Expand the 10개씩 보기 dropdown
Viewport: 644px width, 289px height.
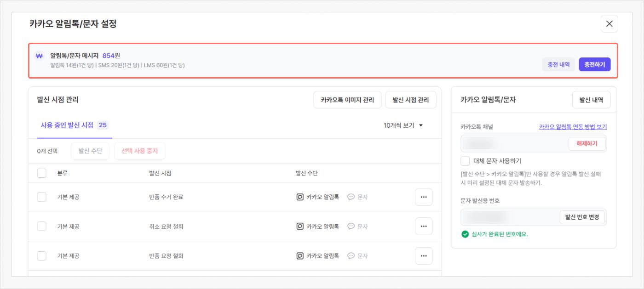coord(403,125)
